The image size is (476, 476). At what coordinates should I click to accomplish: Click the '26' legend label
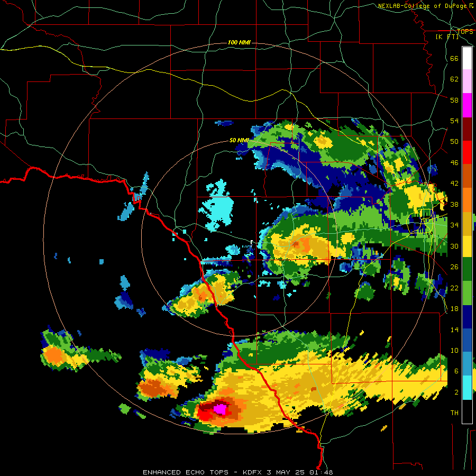click(x=454, y=267)
